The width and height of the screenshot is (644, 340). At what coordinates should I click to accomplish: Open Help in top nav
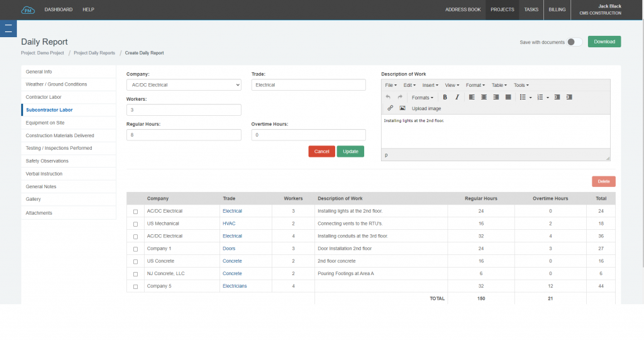(88, 9)
